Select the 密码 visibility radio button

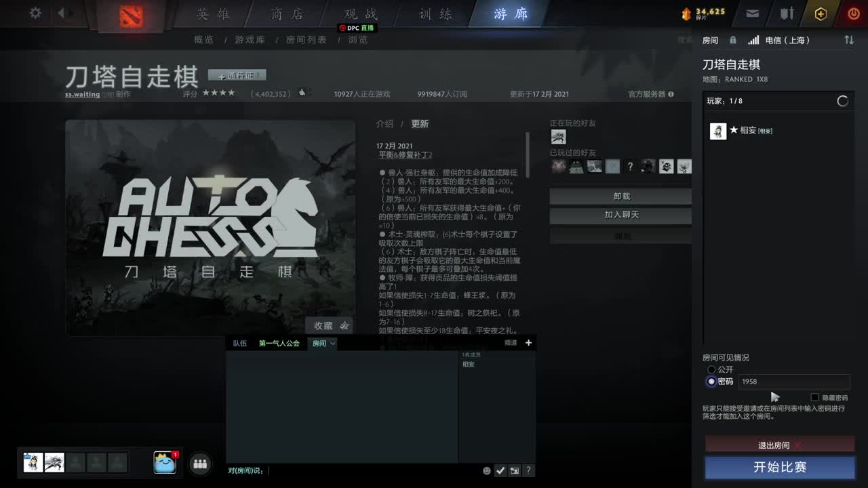coord(711,382)
